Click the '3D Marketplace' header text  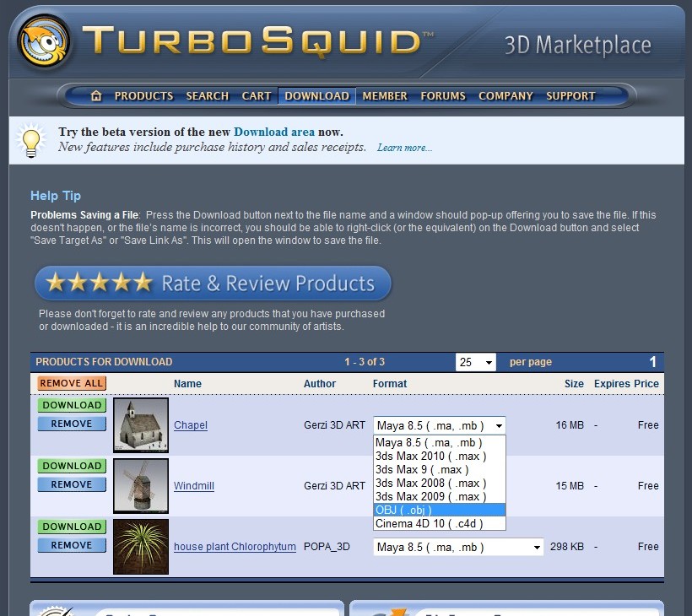tap(578, 45)
